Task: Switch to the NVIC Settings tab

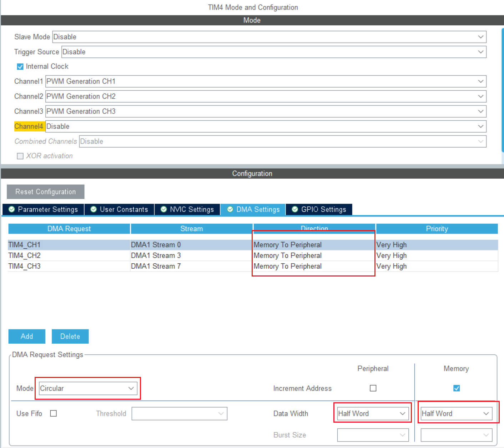Action: (187, 209)
